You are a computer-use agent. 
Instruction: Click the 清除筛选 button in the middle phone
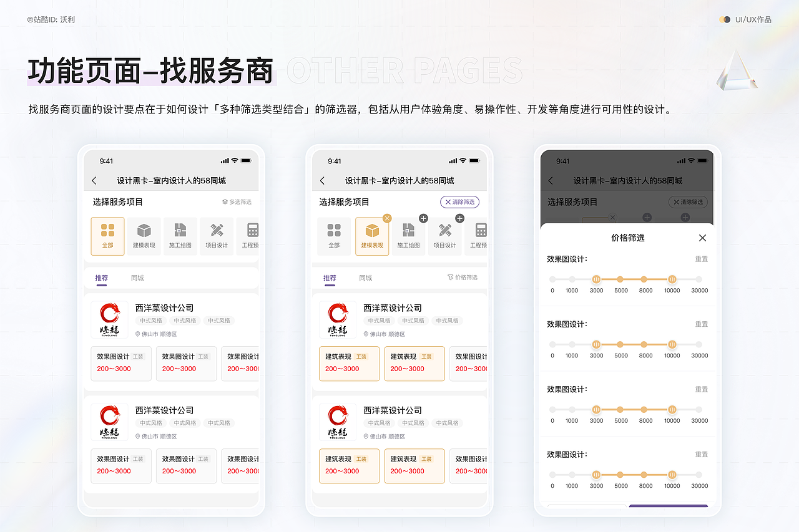[460, 202]
